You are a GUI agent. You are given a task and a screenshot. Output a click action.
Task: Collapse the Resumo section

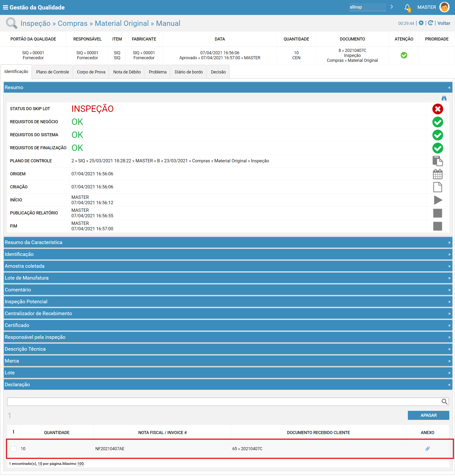pos(228,87)
